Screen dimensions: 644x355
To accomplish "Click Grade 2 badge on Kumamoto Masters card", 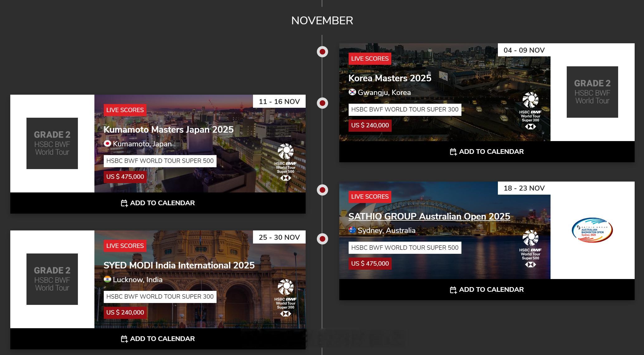I will [52, 143].
